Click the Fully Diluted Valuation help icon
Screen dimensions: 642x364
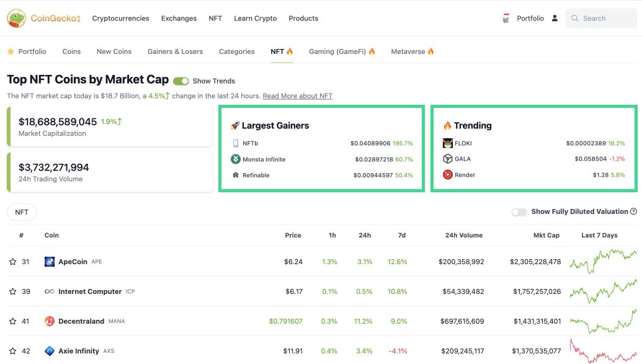click(634, 211)
